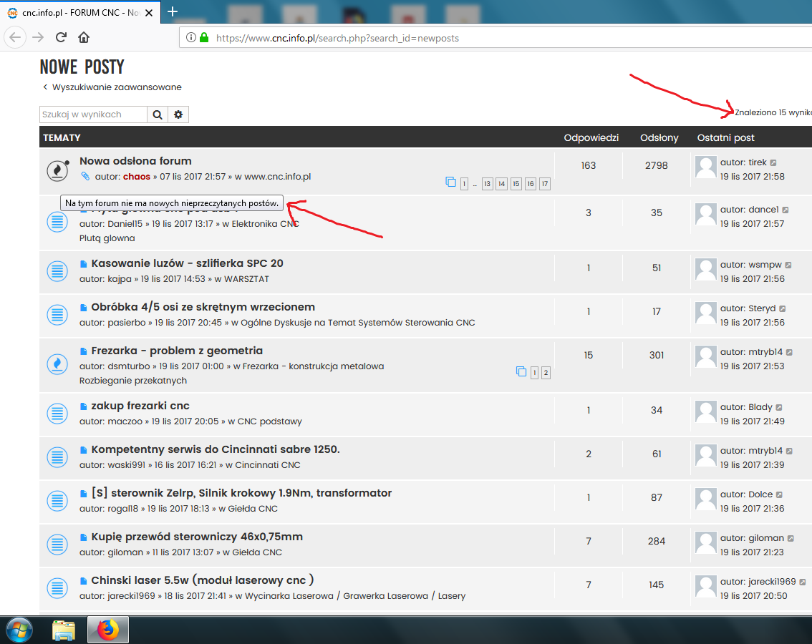This screenshot has width=812, height=644.
Task: Select the cnc.info.pl FORUM CNC tab
Action: tap(80, 12)
